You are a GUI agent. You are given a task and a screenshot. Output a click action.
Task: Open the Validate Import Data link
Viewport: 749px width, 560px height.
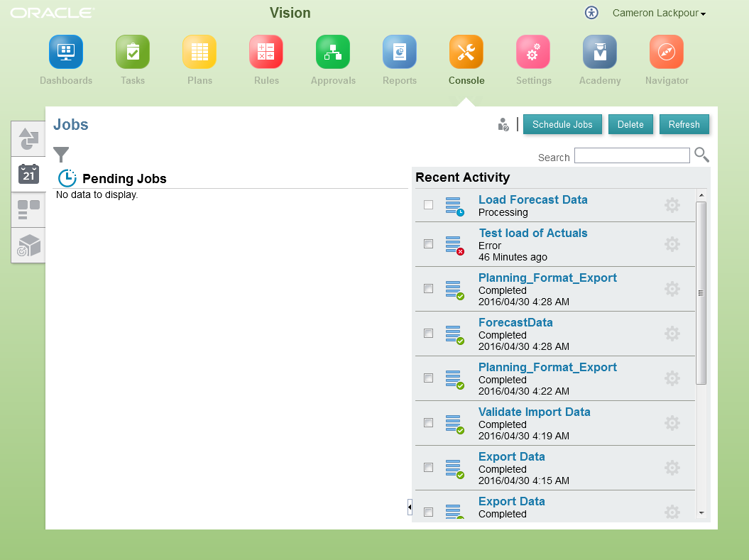[534, 412]
